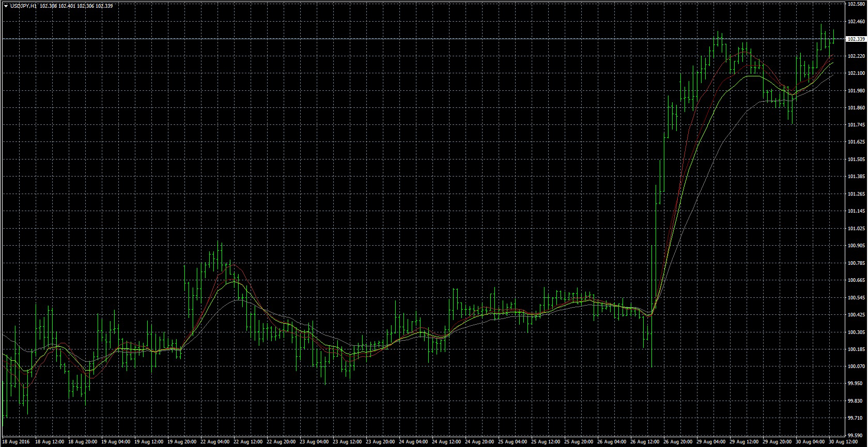Click the 25 Aug 04:00 time label

(x=513, y=442)
